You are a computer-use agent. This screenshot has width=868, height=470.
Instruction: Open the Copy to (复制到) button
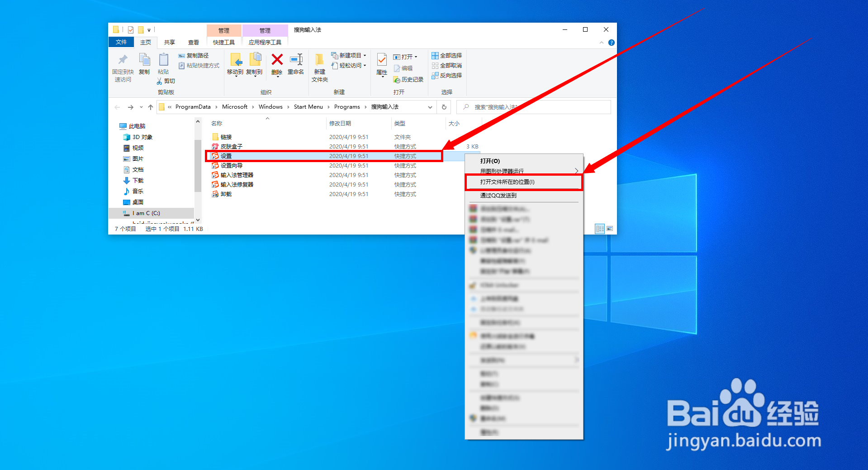254,64
